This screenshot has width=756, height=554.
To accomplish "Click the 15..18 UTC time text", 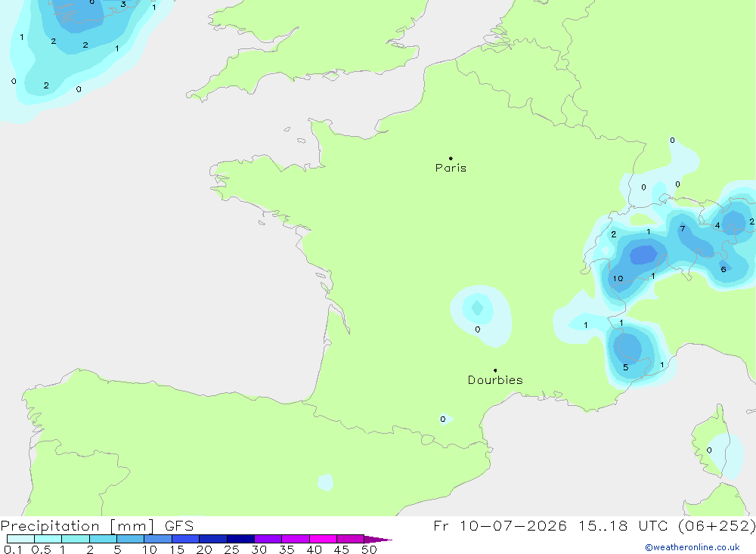I will click(624, 525).
